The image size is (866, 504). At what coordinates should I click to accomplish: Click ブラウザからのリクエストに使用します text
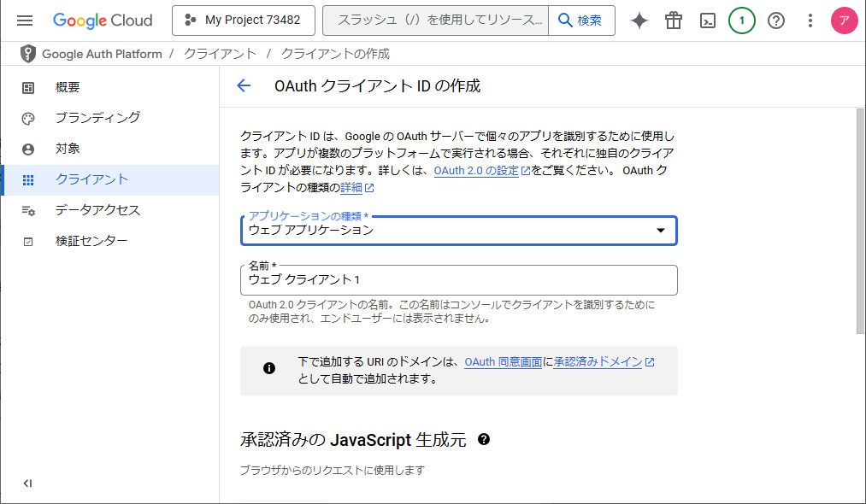point(333,471)
